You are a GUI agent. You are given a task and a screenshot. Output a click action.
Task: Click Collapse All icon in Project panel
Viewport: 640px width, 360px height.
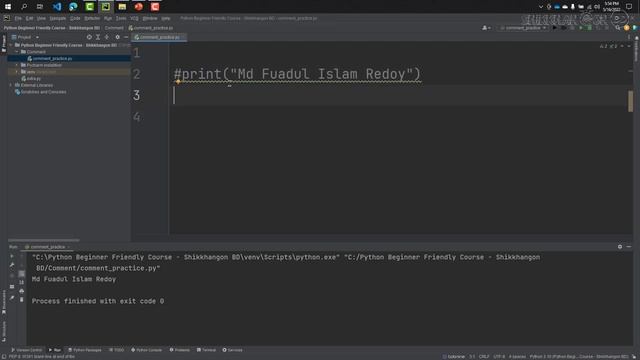pos(107,37)
